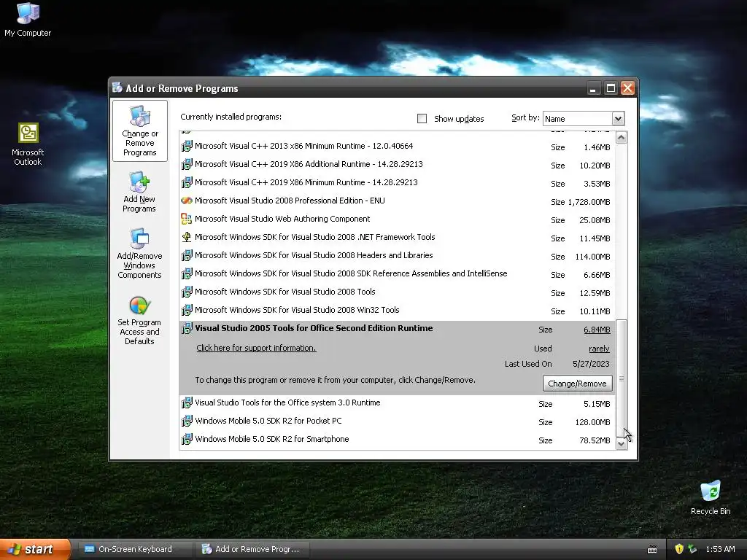Select Visual C++ 2013 x86 Minimum Runtime entry
This screenshot has height=560, width=747.
coord(397,146)
